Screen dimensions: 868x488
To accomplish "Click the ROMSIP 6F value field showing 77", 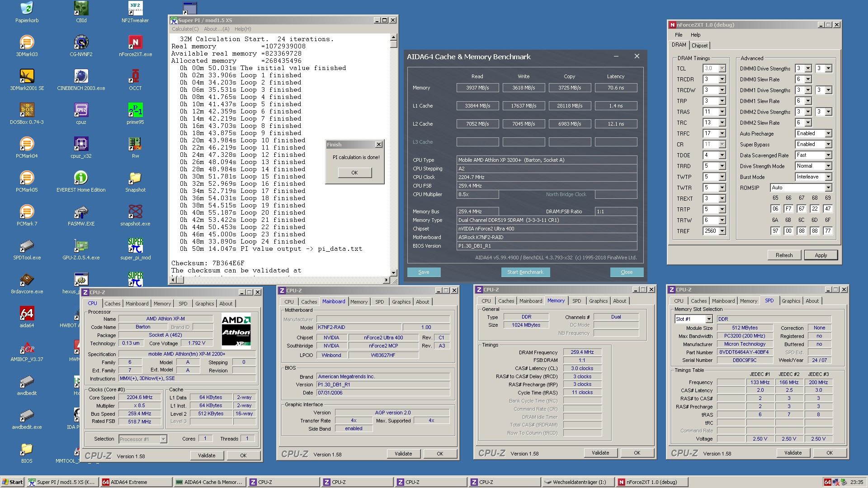I will point(828,230).
